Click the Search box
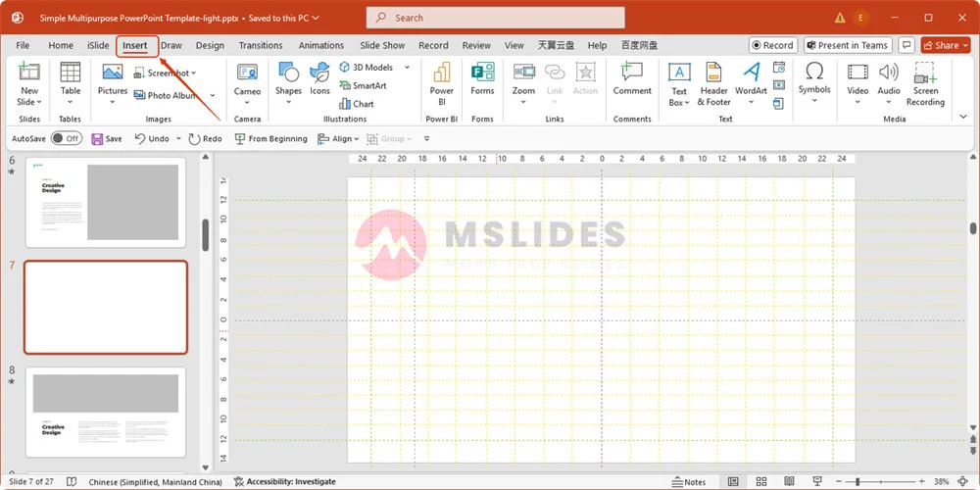 tap(495, 18)
